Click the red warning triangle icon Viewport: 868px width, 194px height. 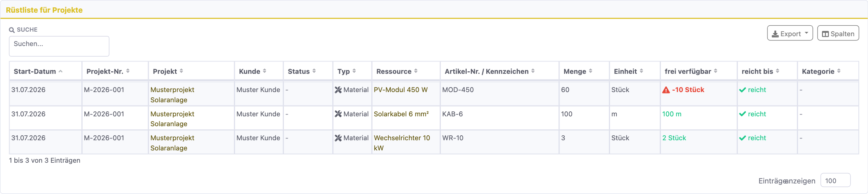point(666,90)
